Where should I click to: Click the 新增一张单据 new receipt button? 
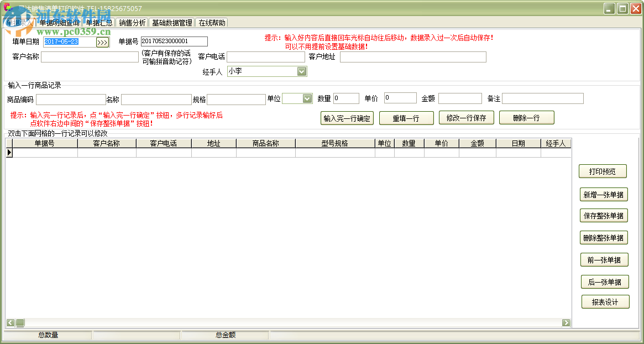click(x=605, y=195)
